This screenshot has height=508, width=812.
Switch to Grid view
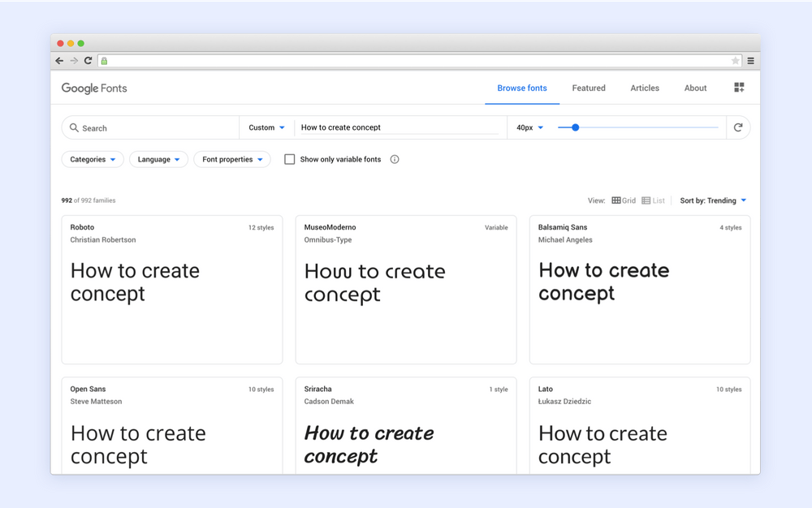coord(624,200)
